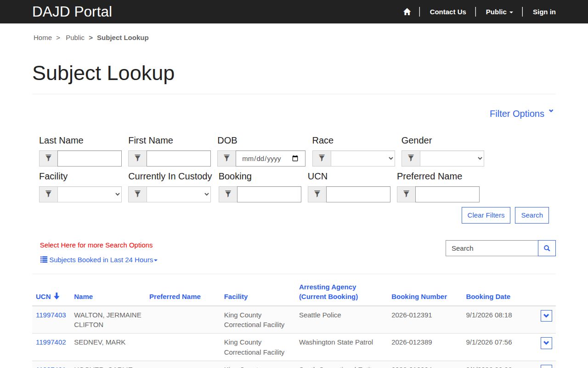Click Sign in in navbar
588x368 pixels.
click(x=544, y=12)
